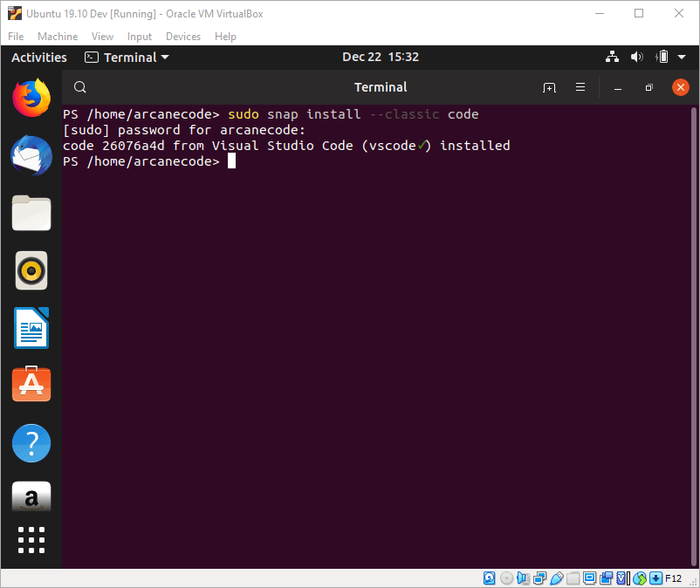Open the VirtualBox Input menu
The height and width of the screenshot is (588, 700).
pos(140,37)
